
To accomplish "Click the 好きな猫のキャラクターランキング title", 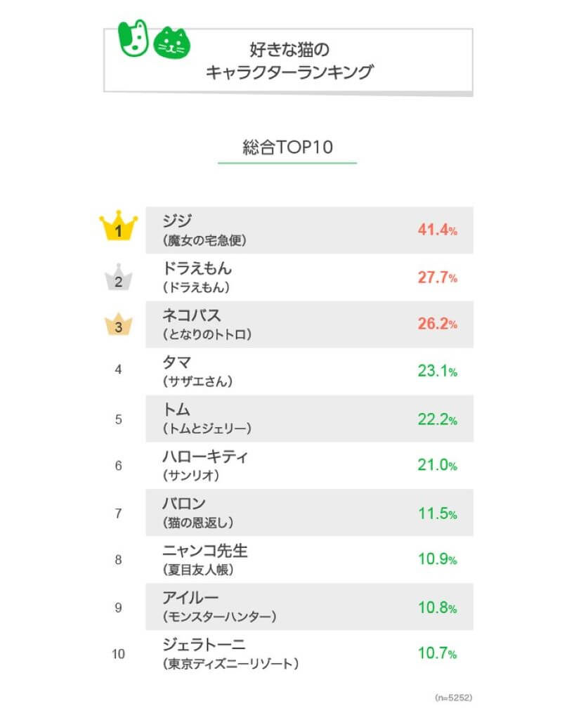I will click(289, 60).
